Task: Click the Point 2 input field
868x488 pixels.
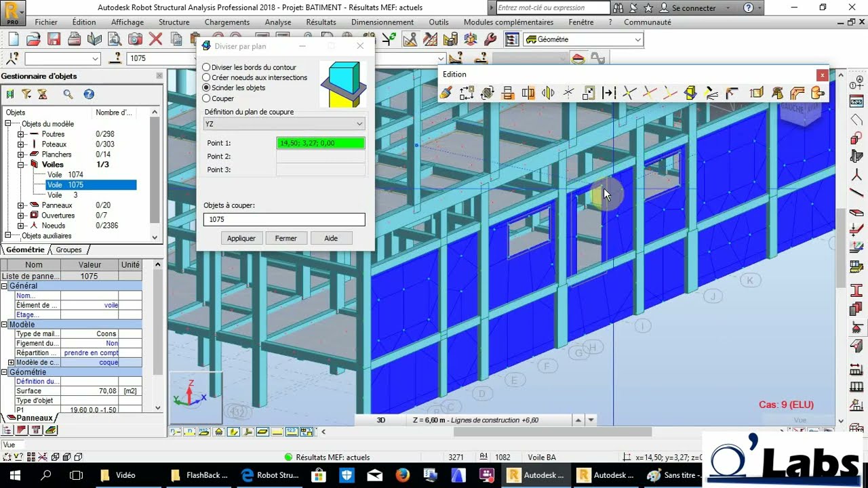Action: (321, 157)
